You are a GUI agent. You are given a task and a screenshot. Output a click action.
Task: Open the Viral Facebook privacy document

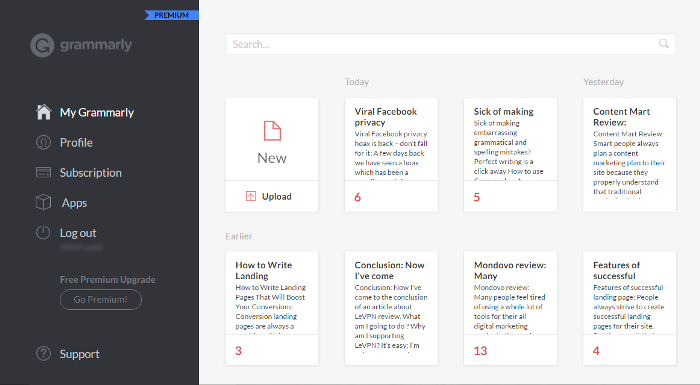pyautogui.click(x=391, y=155)
